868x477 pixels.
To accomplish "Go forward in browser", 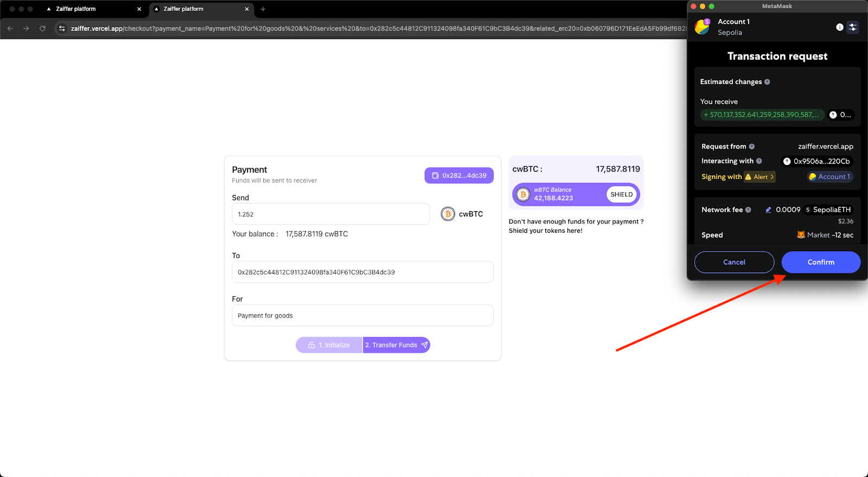I will pyautogui.click(x=26, y=28).
